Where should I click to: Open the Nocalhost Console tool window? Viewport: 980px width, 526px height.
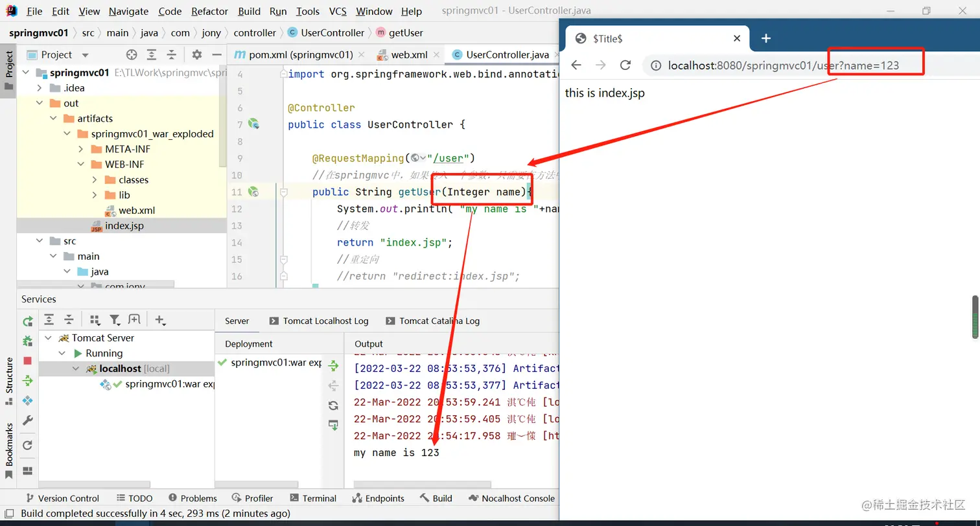(512, 498)
